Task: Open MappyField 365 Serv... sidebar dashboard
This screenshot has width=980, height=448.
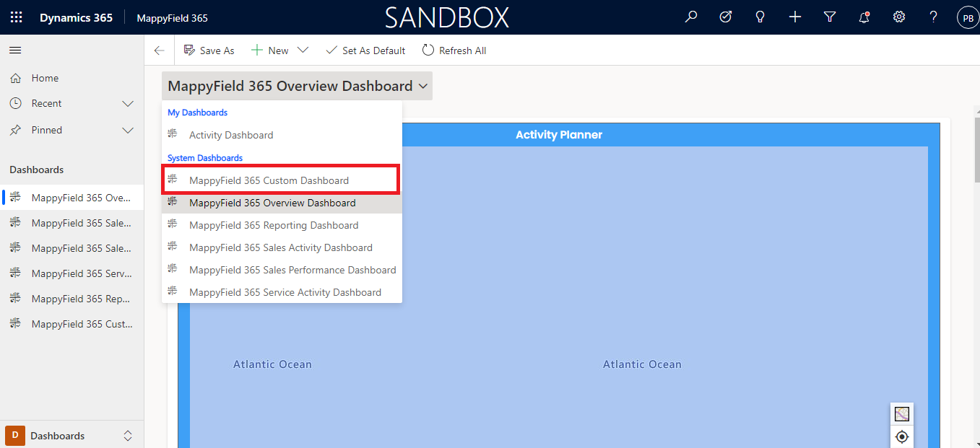Action: click(x=72, y=273)
